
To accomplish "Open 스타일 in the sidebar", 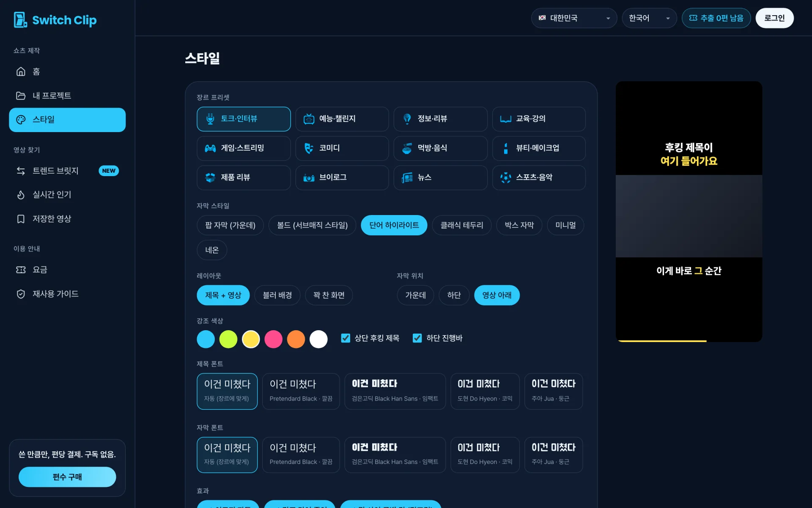I will click(x=67, y=120).
